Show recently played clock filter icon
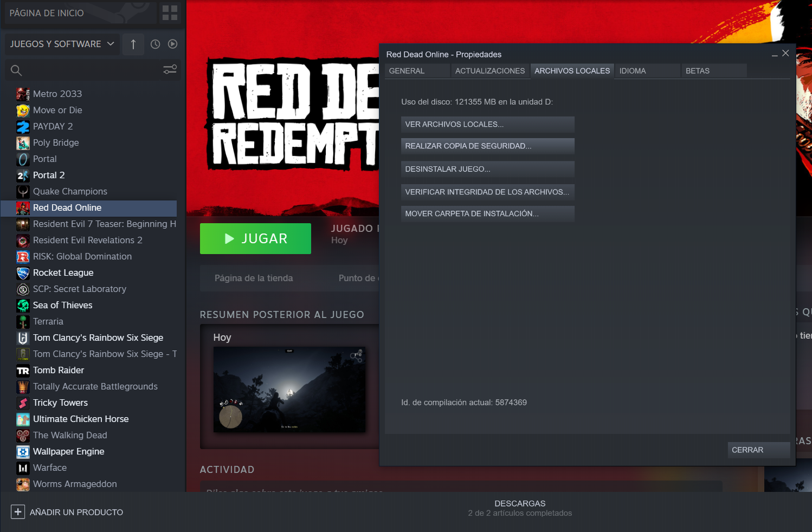 pos(155,44)
